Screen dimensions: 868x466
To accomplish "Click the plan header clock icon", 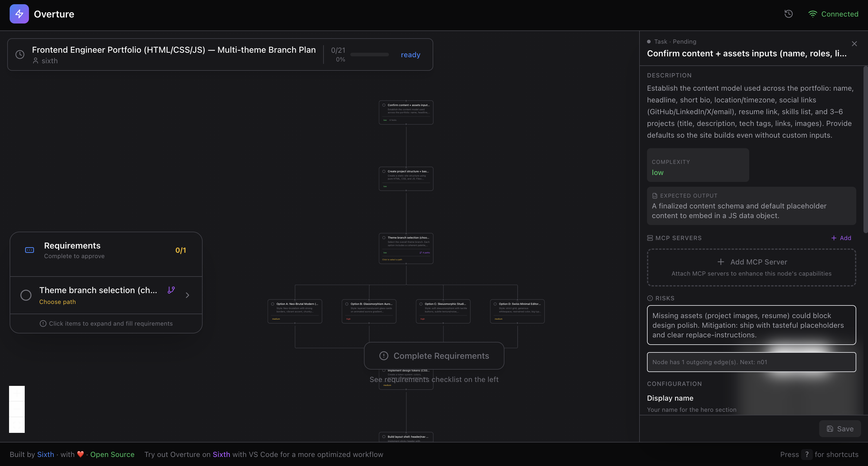I will coord(20,55).
